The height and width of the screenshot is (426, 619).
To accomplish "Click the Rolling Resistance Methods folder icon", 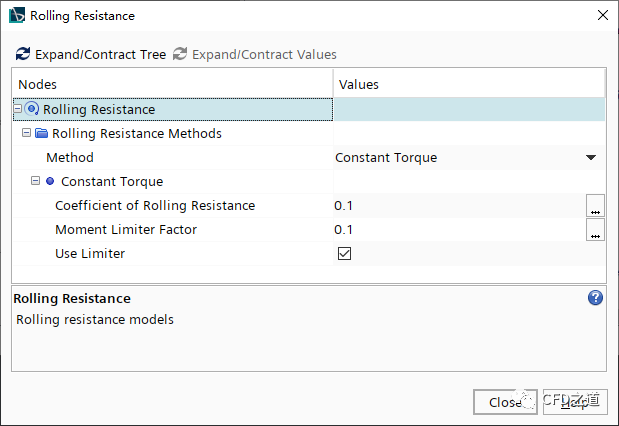I will (41, 133).
